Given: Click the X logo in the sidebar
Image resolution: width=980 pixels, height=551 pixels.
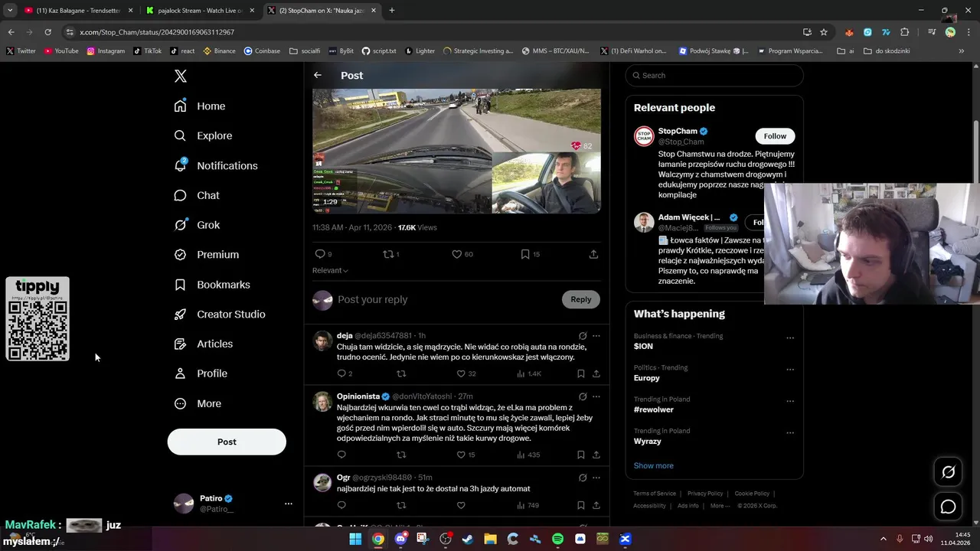Looking at the screenshot, I should click(180, 76).
